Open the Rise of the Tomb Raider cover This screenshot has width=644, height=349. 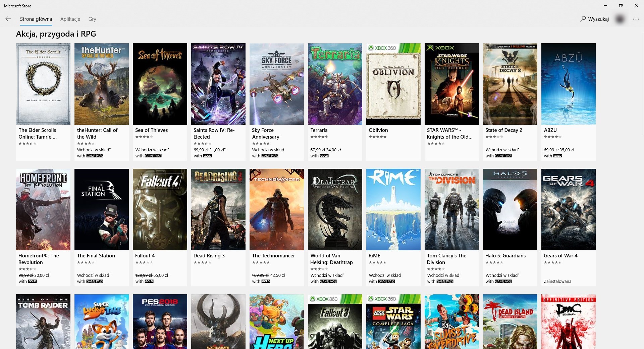point(43,321)
